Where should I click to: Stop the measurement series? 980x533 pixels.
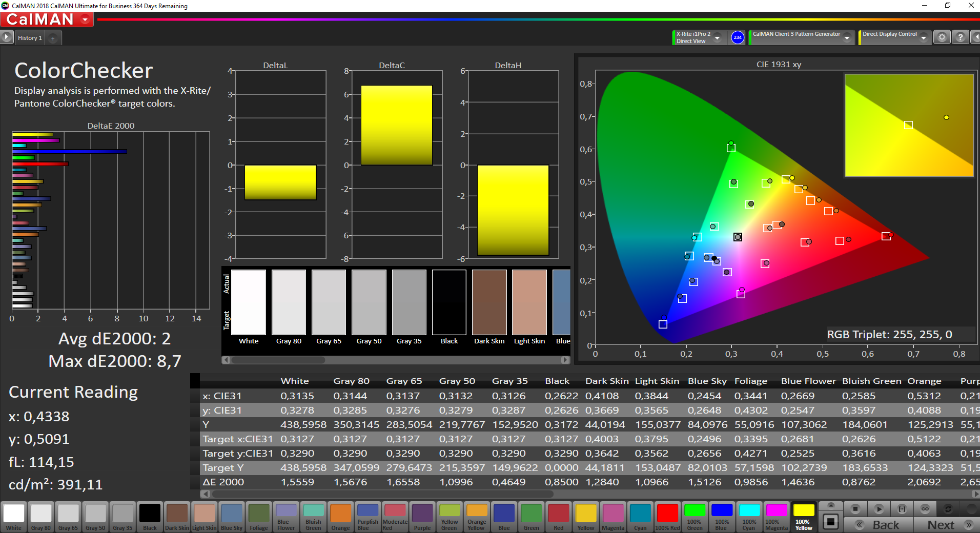pyautogui.click(x=855, y=509)
